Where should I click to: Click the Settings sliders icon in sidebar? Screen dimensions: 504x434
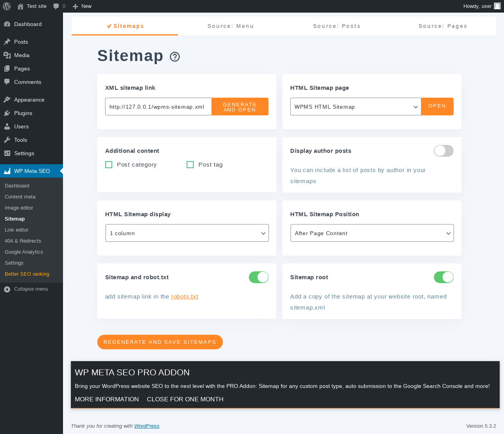[7, 153]
